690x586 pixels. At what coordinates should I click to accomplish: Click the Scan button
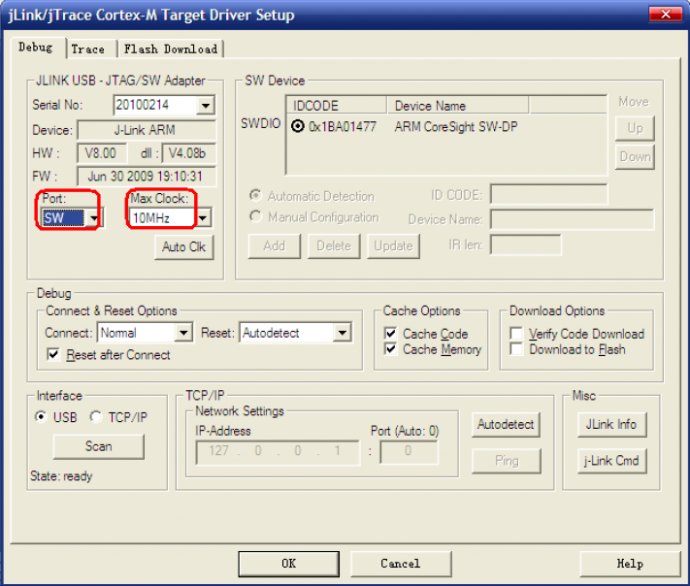coord(99,447)
